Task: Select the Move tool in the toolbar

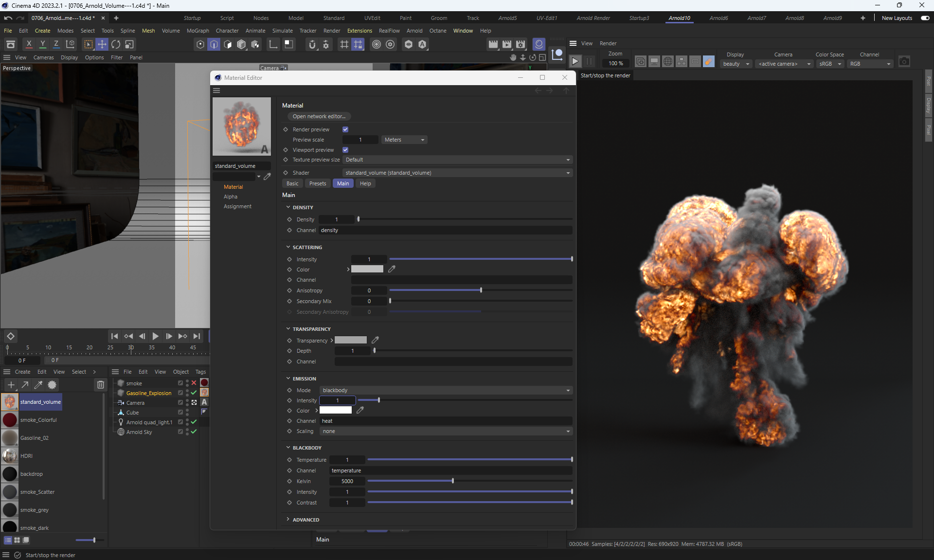Action: click(102, 44)
